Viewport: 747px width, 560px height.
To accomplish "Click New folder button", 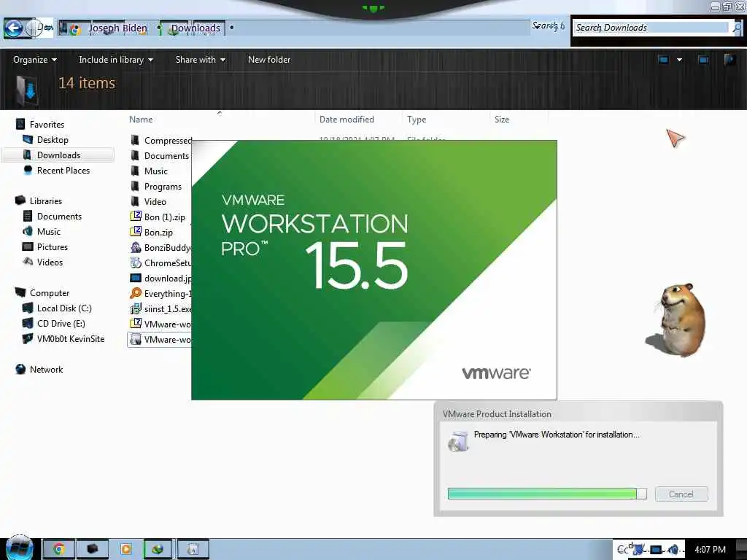I will (x=269, y=60).
